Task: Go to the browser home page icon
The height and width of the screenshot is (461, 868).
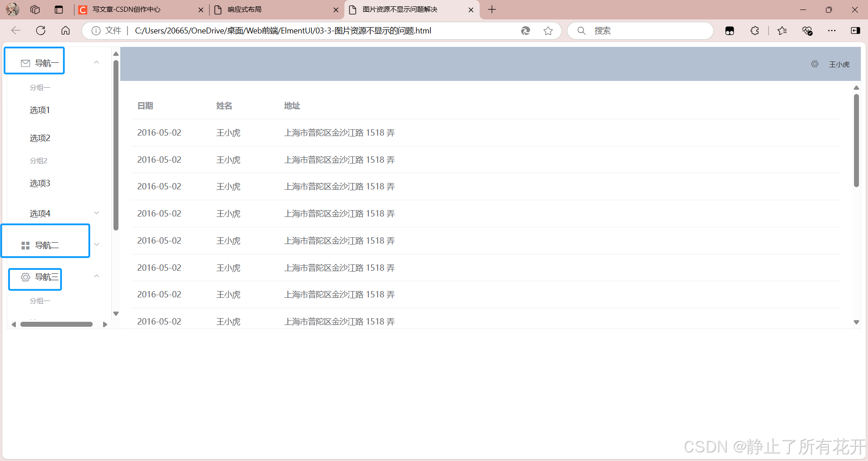Action: click(66, 30)
